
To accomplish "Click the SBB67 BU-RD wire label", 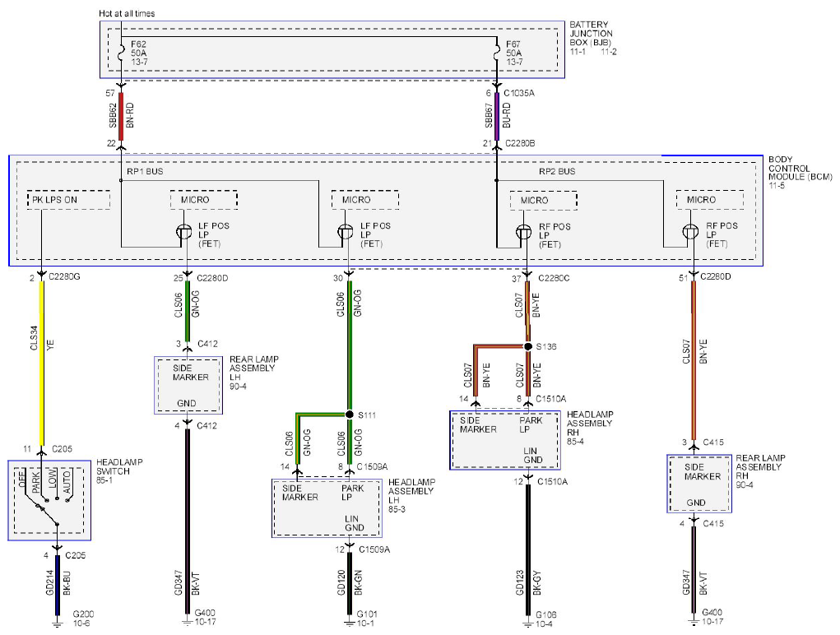I will click(x=498, y=116).
